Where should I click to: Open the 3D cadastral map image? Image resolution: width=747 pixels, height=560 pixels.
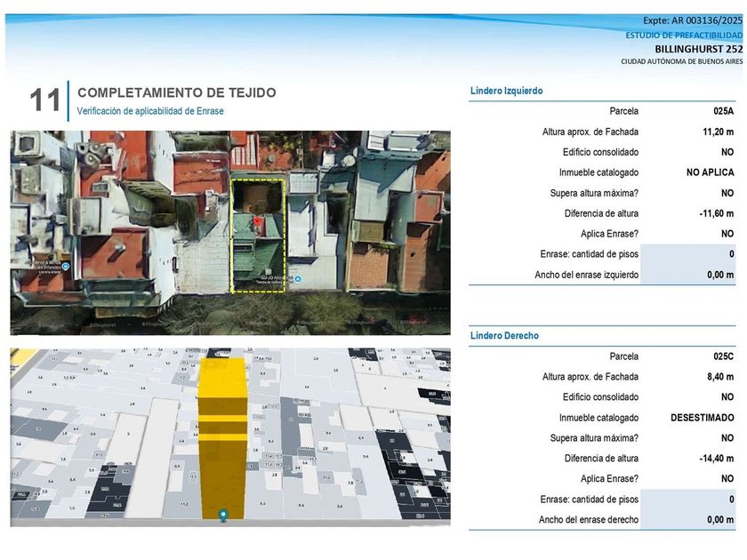tap(230, 437)
